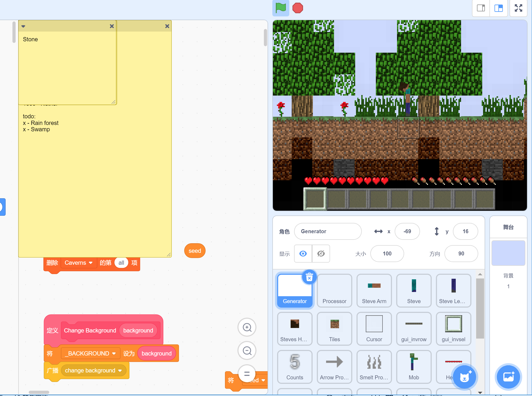This screenshot has width=532, height=396.
Task: Close the Stone comment note
Action: [x=112, y=26]
